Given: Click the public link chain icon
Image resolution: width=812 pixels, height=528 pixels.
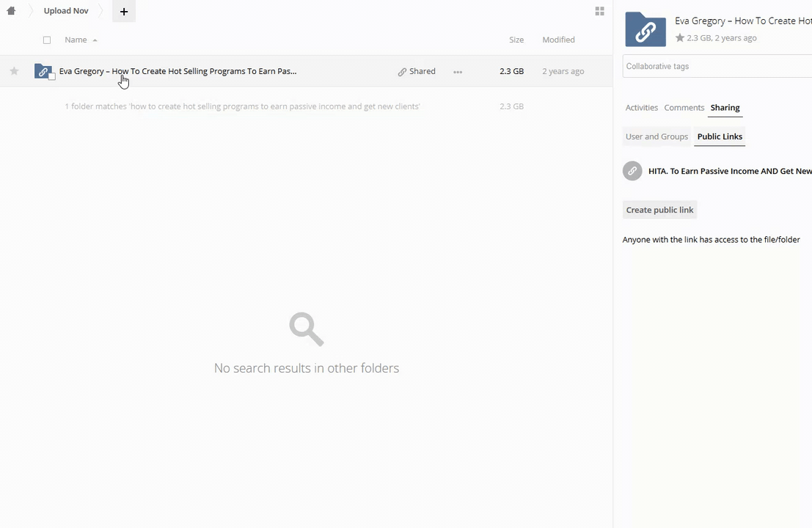Looking at the screenshot, I should (632, 171).
